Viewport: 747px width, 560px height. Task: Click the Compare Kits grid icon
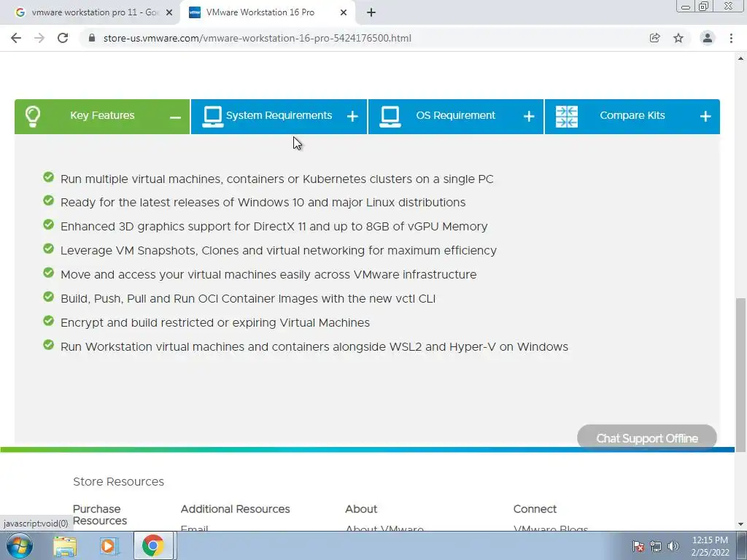coord(566,116)
